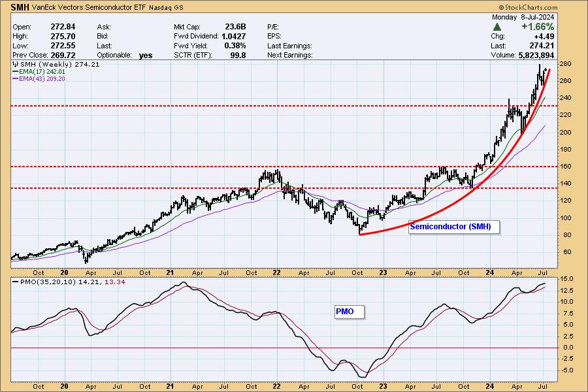Click the Fwd Dividend value 1.0427
The height and width of the screenshot is (392, 588).
(234, 37)
